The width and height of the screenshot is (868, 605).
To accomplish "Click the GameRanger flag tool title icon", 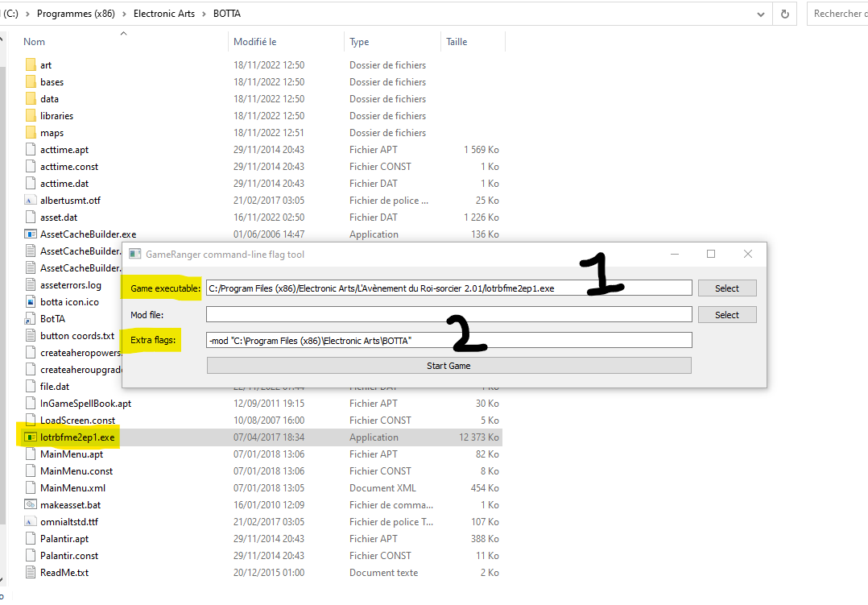I will [x=134, y=254].
